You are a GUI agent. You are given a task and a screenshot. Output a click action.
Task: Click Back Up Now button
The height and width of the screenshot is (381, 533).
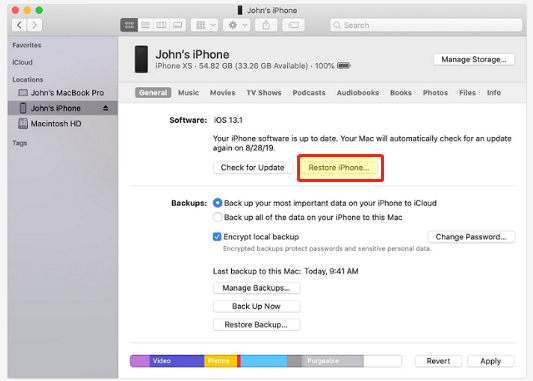pos(256,306)
